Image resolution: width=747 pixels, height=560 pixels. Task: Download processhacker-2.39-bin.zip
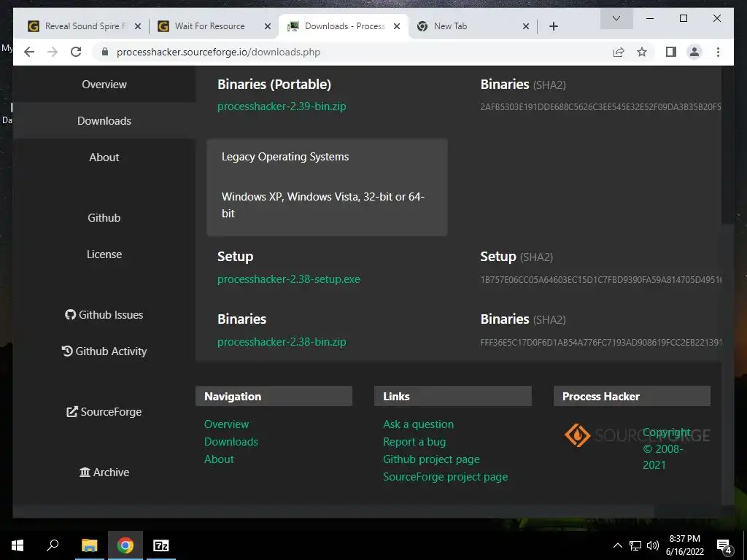pos(282,106)
